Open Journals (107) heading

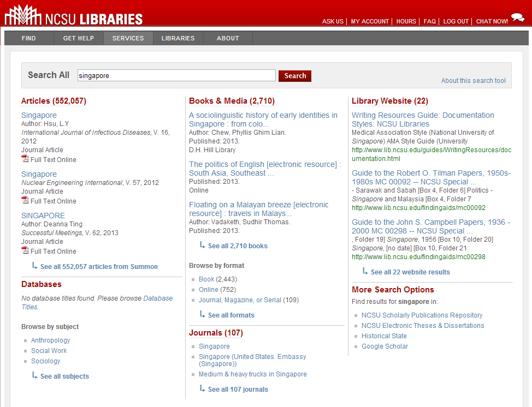coord(216,333)
